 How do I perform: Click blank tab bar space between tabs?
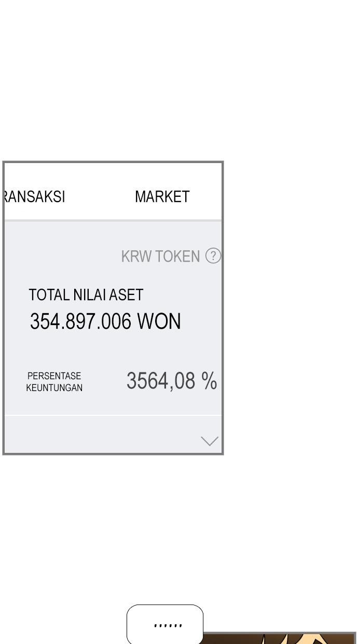(100, 197)
